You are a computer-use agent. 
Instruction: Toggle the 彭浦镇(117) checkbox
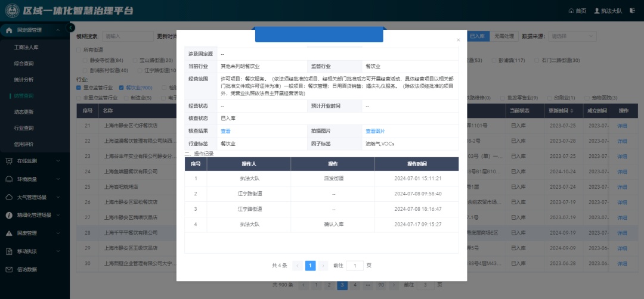point(494,60)
